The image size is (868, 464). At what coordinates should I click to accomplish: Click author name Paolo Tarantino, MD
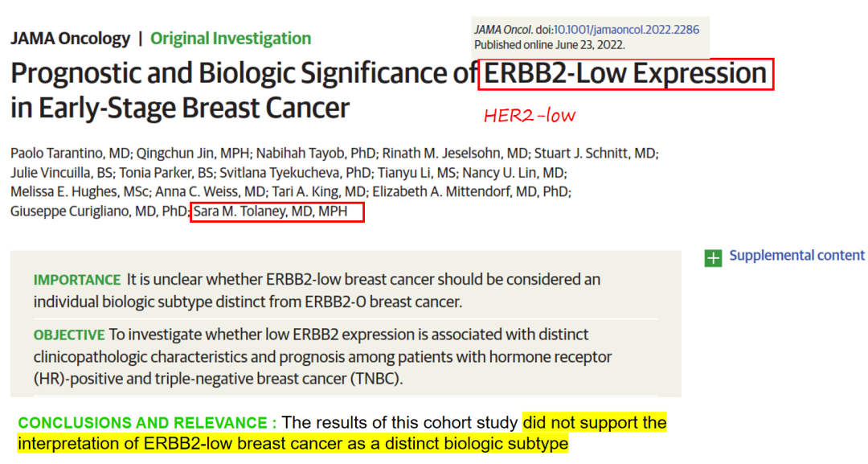click(70, 154)
